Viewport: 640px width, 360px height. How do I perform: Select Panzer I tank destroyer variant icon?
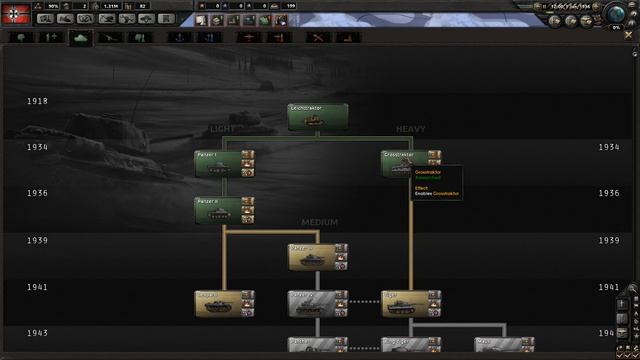pos(248,155)
